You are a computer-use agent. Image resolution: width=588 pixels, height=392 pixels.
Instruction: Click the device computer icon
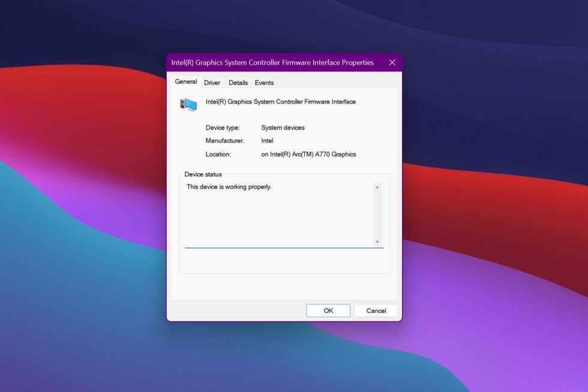[188, 104]
